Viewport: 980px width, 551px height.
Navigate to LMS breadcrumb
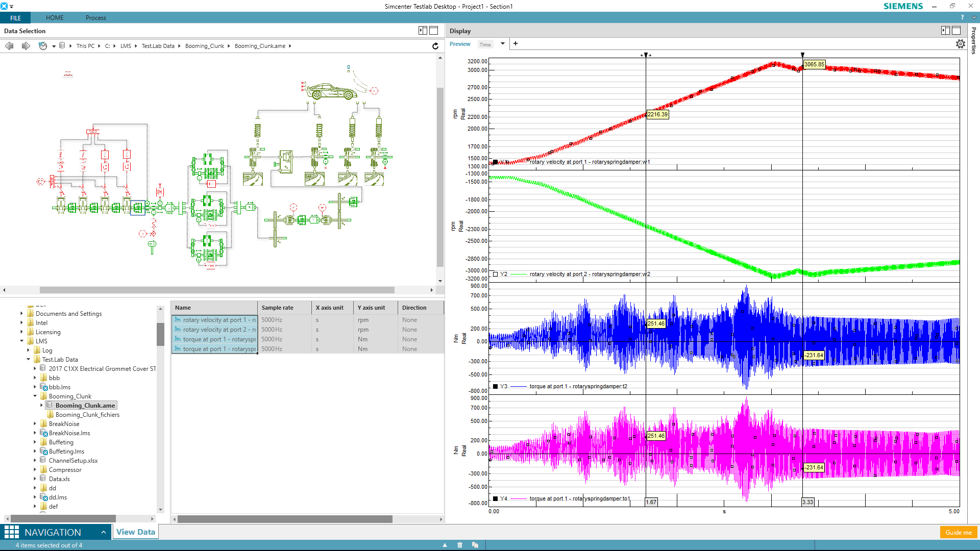pos(126,46)
